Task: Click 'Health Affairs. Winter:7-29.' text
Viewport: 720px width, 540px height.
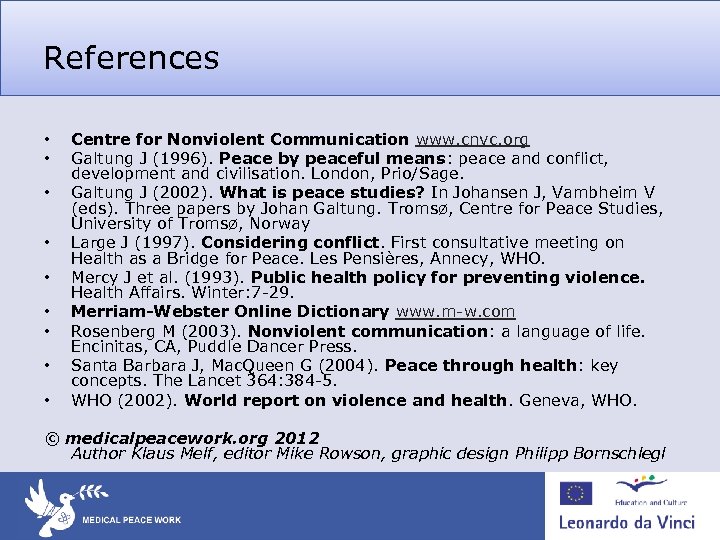Action: 182,292
